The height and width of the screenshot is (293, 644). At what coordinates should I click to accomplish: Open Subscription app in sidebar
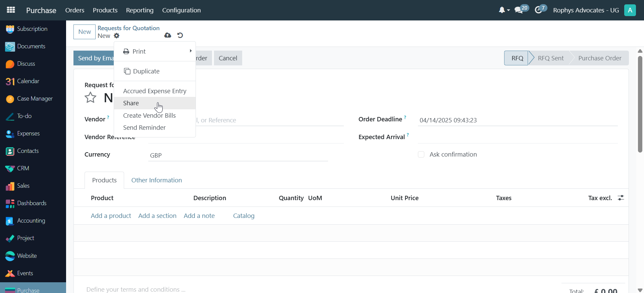(33, 29)
